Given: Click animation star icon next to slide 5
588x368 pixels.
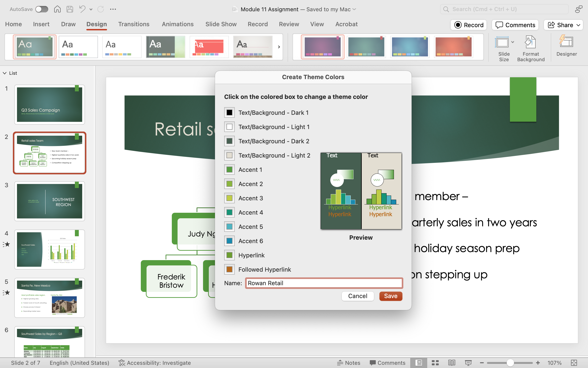Looking at the screenshot, I should coord(7,292).
